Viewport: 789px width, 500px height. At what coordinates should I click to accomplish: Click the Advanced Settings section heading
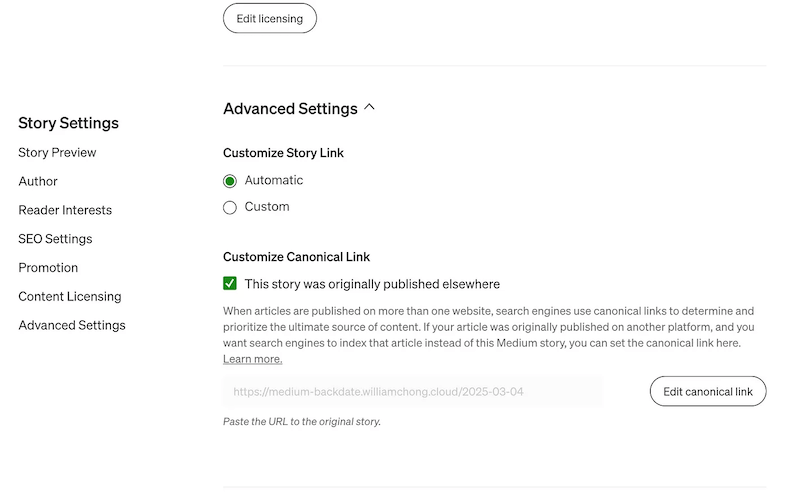pyautogui.click(x=290, y=108)
